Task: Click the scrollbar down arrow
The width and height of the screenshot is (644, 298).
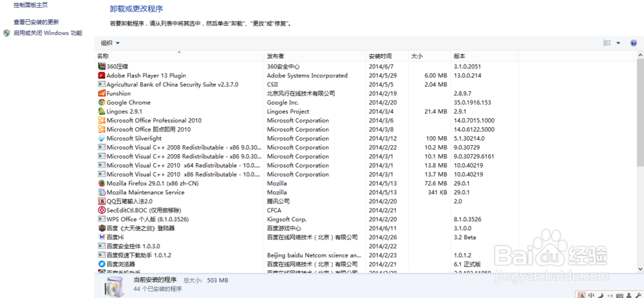Action: tap(640, 268)
